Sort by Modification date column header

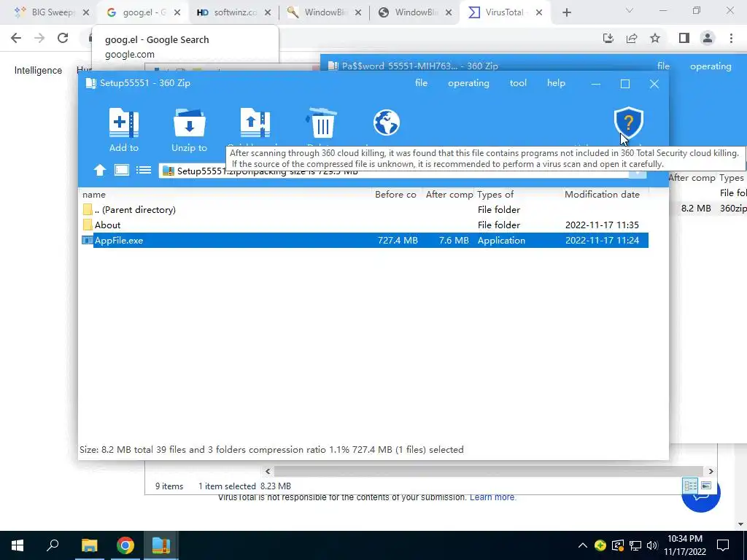605,194
